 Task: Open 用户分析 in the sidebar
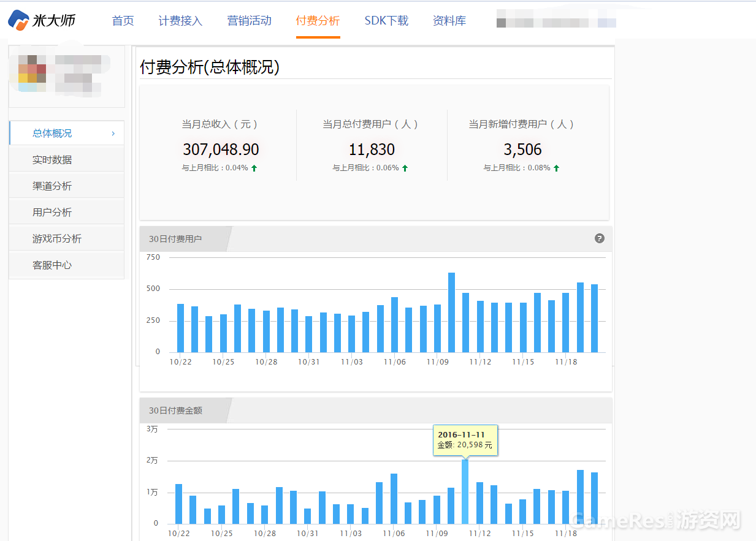[x=67, y=212]
